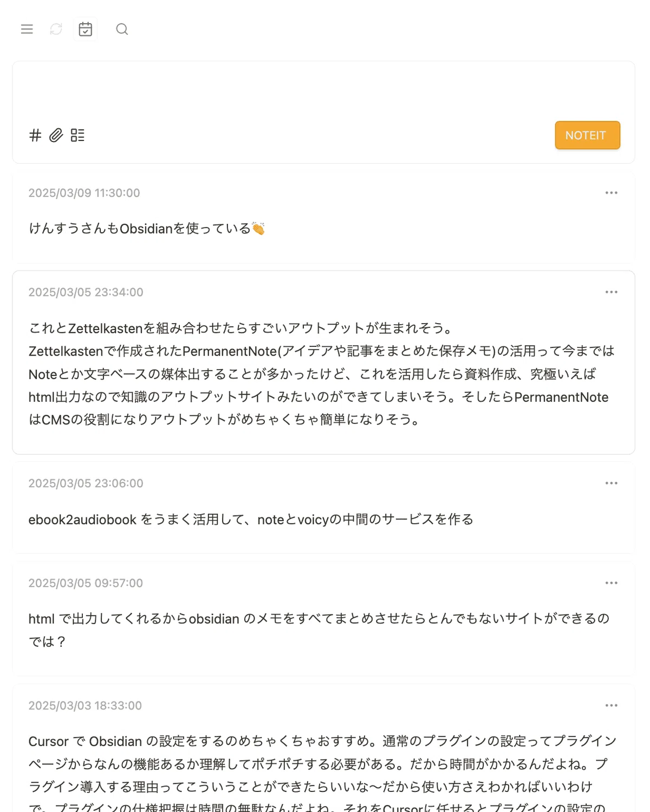
Task: Select the memo about けんすうさん Obsidian
Action: coord(323,218)
